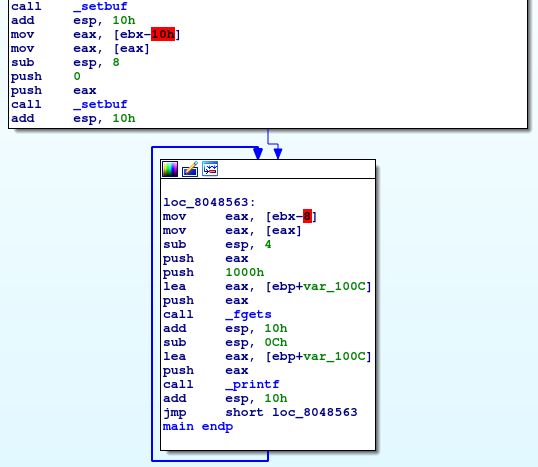Click mov eax, [eax] under the [ebx-8] line
Viewport: 538px width, 467px height.
click(x=232, y=231)
